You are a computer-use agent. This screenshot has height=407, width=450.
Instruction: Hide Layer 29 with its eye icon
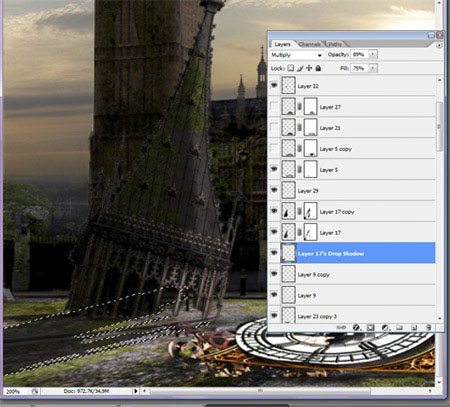click(x=274, y=190)
